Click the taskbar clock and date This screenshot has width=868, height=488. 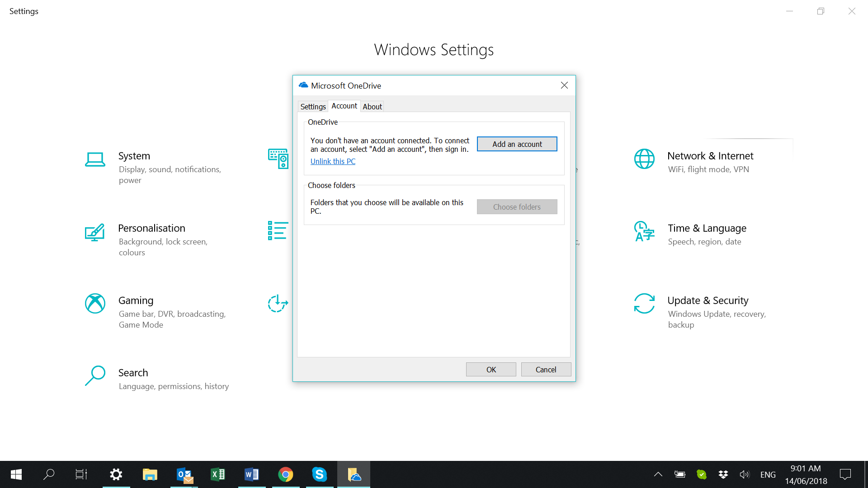click(806, 474)
